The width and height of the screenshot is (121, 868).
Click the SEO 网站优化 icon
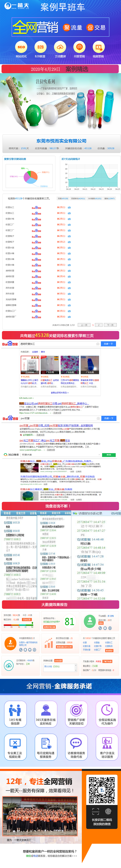coord(21,48)
